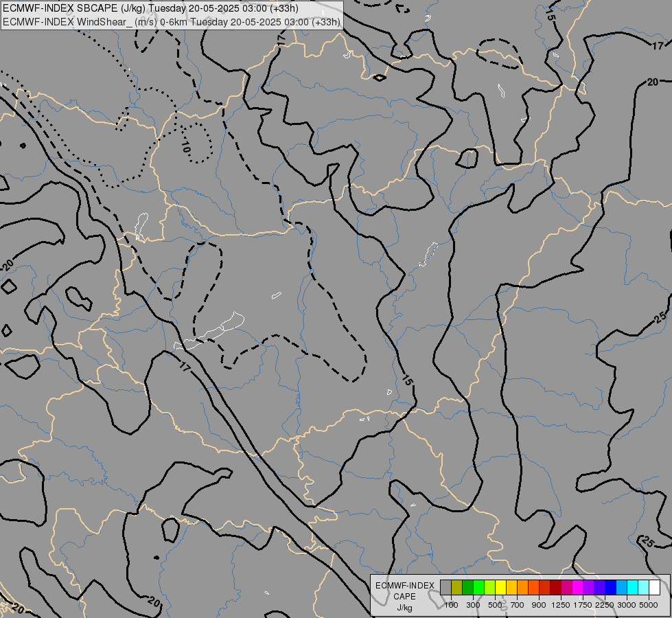The height and width of the screenshot is (618, 672).
Task: Click the legend label ECMWF-INDEX
Action: [404, 586]
